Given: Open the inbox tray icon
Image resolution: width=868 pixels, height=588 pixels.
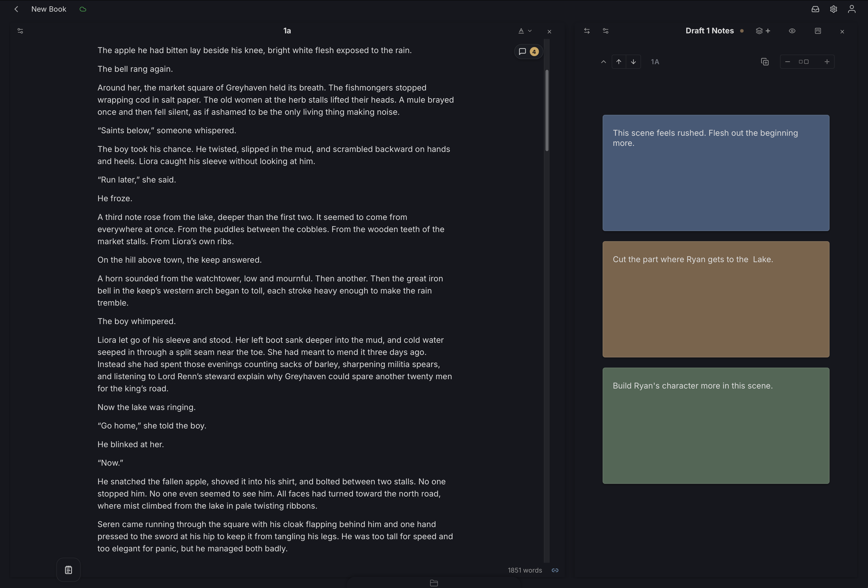Looking at the screenshot, I should (815, 9).
